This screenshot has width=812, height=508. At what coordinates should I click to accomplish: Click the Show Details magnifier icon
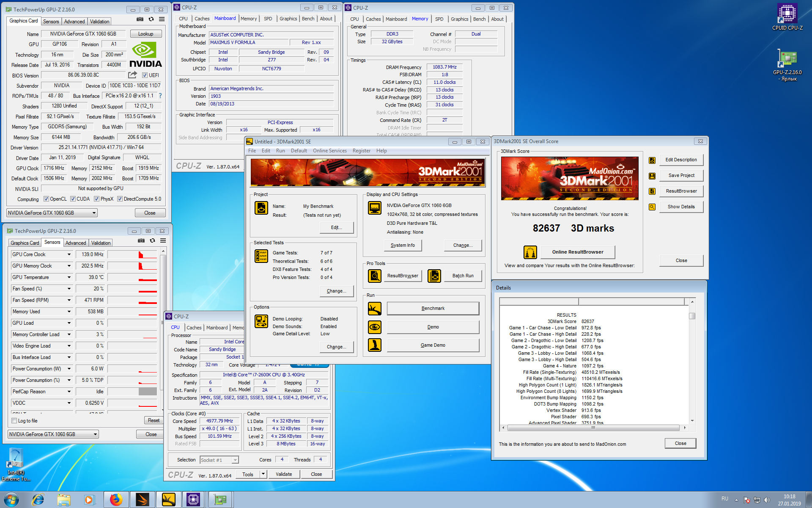point(652,207)
